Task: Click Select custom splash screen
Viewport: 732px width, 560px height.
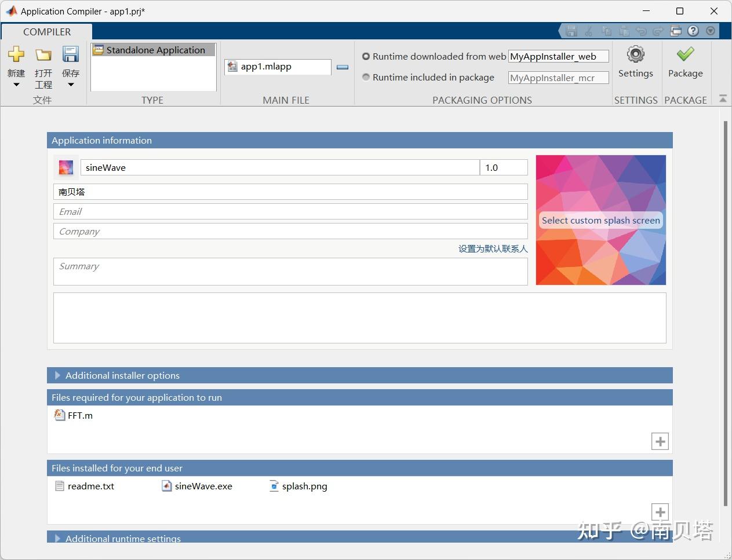Action: click(600, 220)
